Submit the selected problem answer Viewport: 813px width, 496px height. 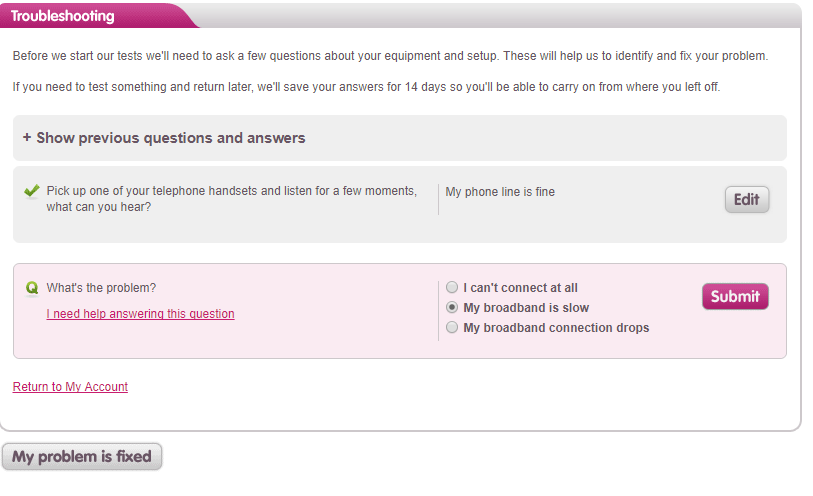point(735,296)
